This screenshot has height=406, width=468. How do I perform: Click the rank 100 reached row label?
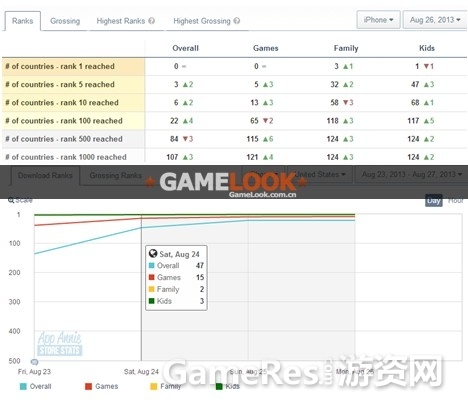(64, 121)
